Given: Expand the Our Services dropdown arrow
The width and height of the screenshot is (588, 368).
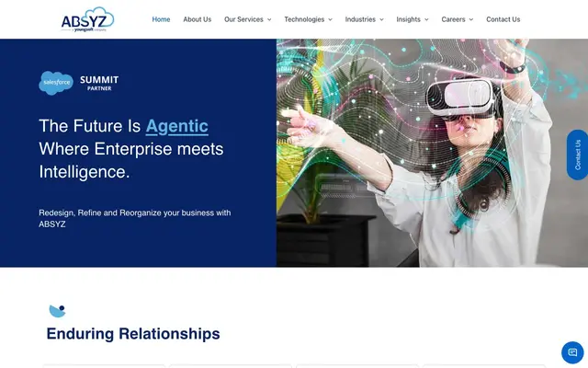Looking at the screenshot, I should [269, 19].
